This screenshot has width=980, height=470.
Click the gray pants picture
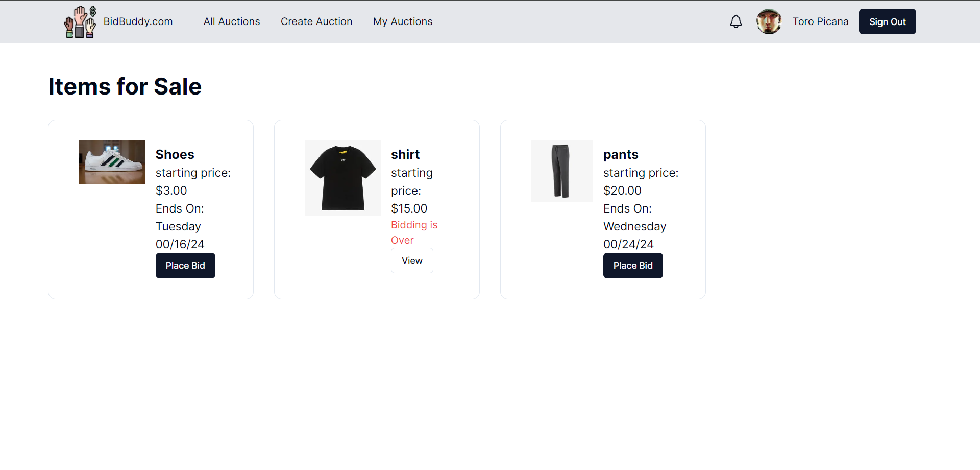pos(562,171)
